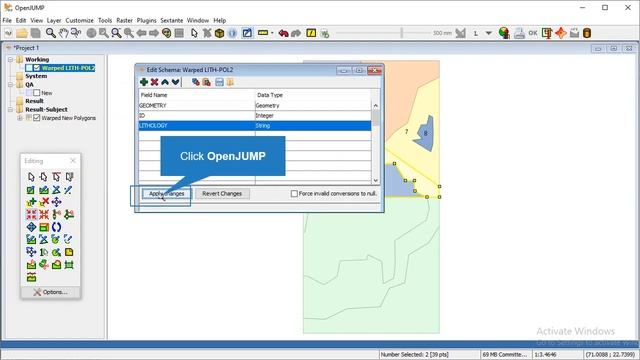Toggle the Editing Toolbox icon in toolbar
Image resolution: width=640 pixels, height=360 pixels.
[247, 33]
